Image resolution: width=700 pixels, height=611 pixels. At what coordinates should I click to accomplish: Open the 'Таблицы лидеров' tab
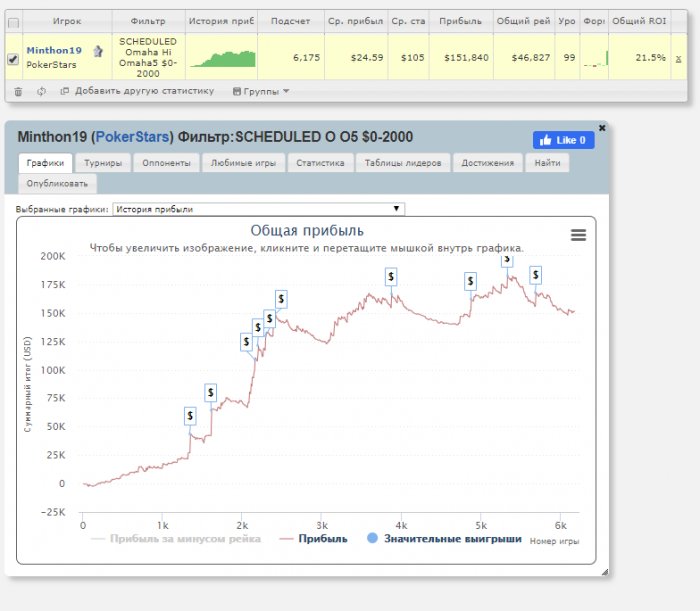403,163
